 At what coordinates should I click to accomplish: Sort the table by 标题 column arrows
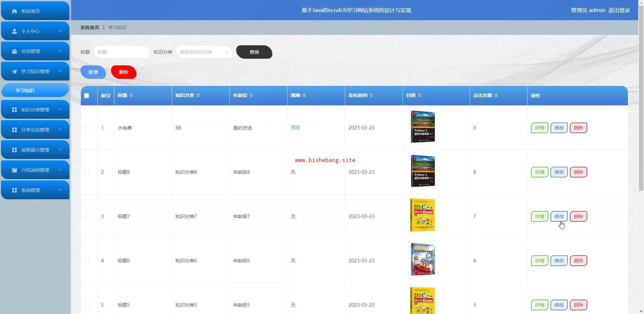(x=131, y=96)
